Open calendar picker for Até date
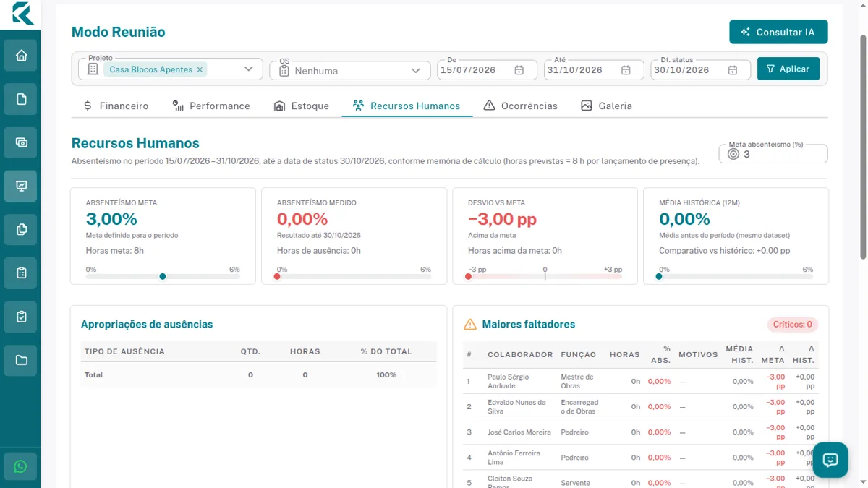This screenshot has width=868, height=488. pyautogui.click(x=626, y=70)
